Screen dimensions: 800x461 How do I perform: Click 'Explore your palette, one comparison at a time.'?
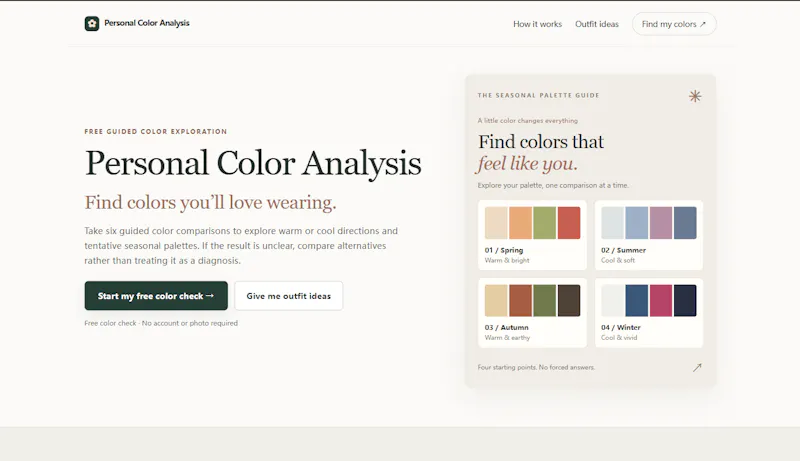553,186
